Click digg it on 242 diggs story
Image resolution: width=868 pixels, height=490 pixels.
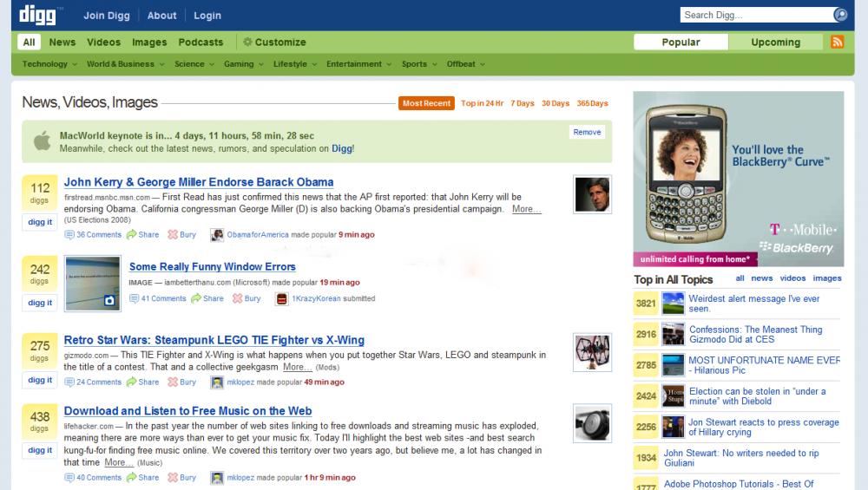pyautogui.click(x=40, y=303)
